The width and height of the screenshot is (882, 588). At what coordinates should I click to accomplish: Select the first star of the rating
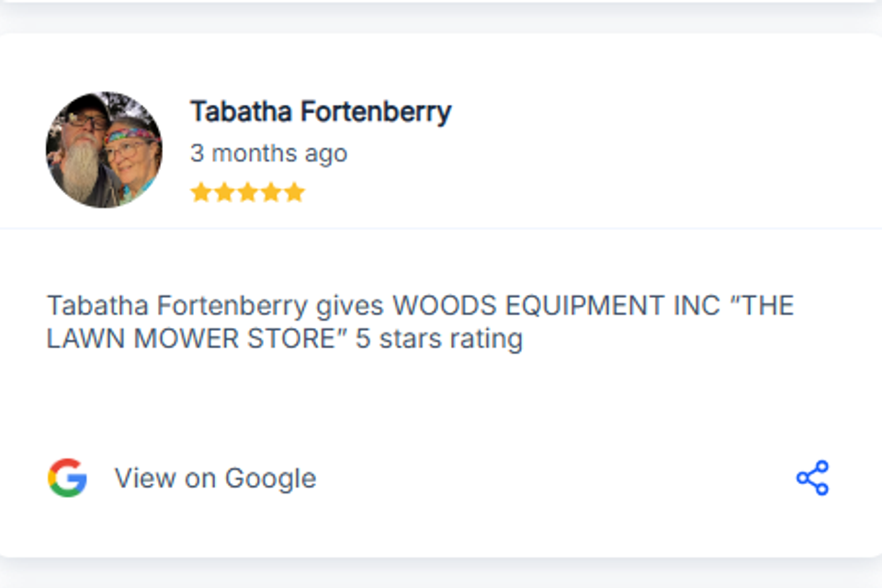(200, 191)
